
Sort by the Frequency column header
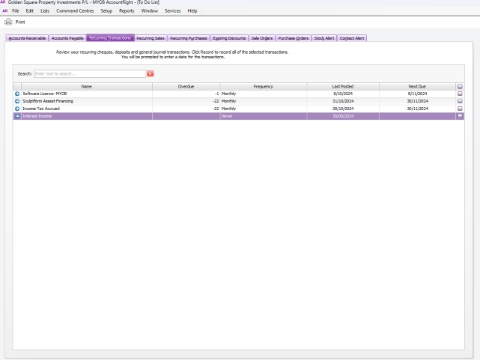click(263, 86)
